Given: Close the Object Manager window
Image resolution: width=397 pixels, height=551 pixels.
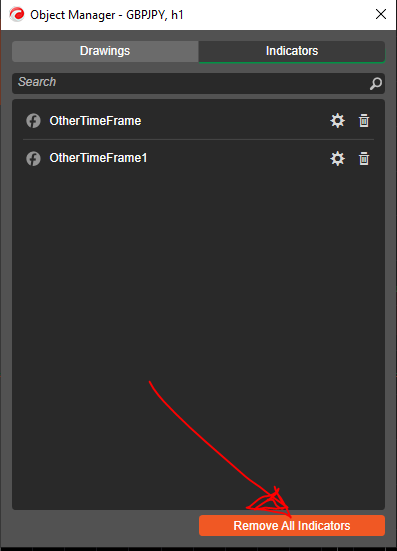Looking at the screenshot, I should point(381,14).
